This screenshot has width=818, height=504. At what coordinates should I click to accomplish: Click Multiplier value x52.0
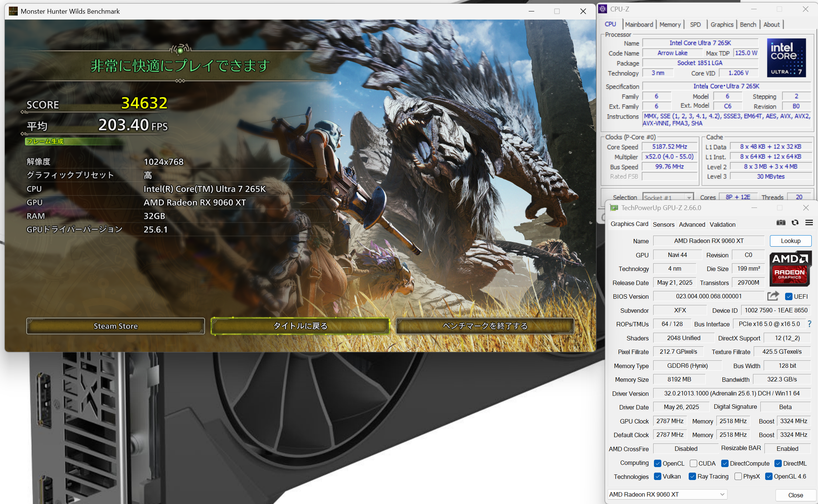coord(669,157)
